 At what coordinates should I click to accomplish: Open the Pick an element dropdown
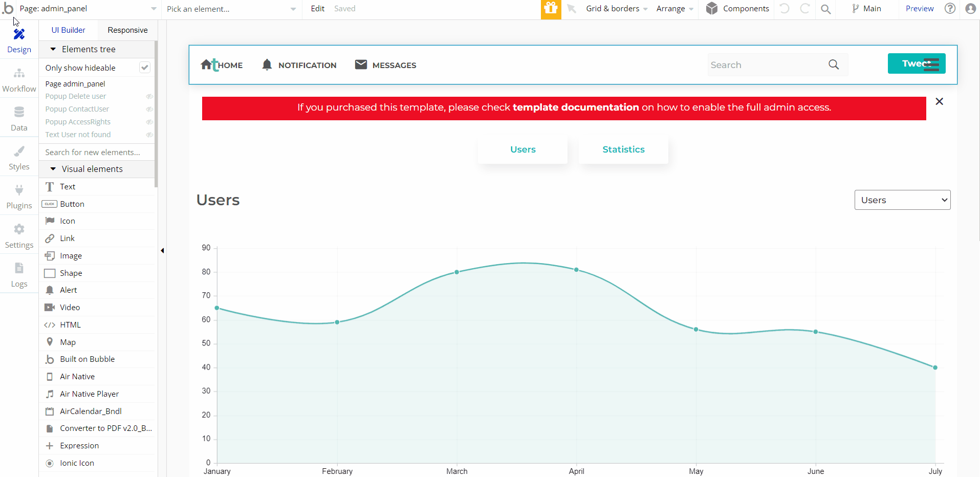point(231,9)
